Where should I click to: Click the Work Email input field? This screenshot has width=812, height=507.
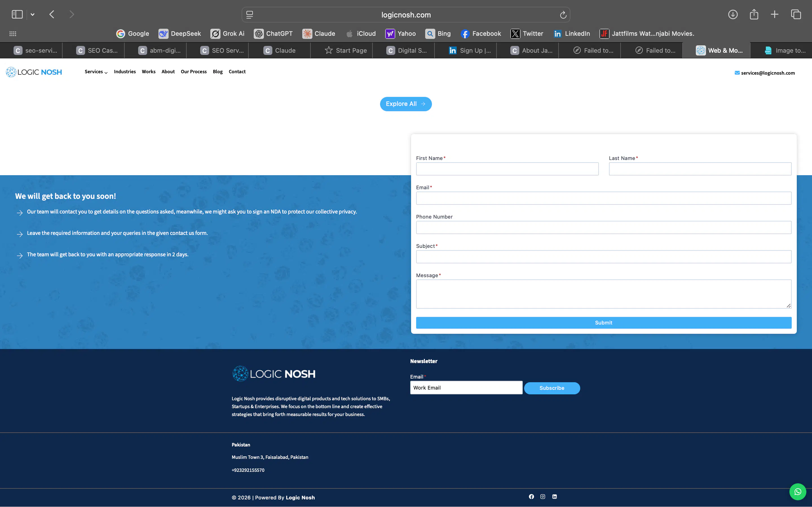[x=466, y=387]
